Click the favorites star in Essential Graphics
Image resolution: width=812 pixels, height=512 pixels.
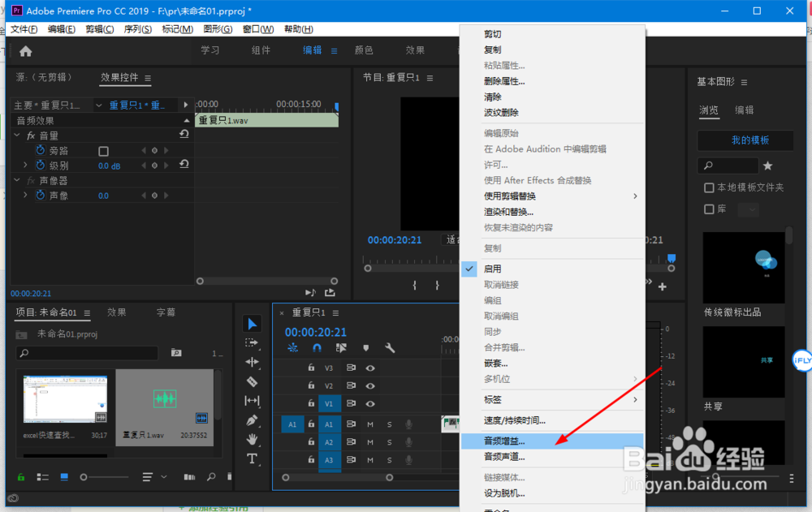[767, 166]
